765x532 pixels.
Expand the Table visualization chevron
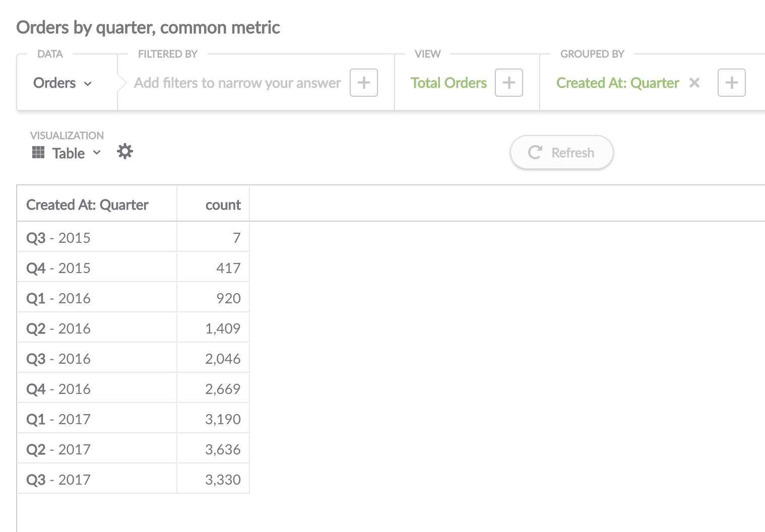tap(97, 153)
